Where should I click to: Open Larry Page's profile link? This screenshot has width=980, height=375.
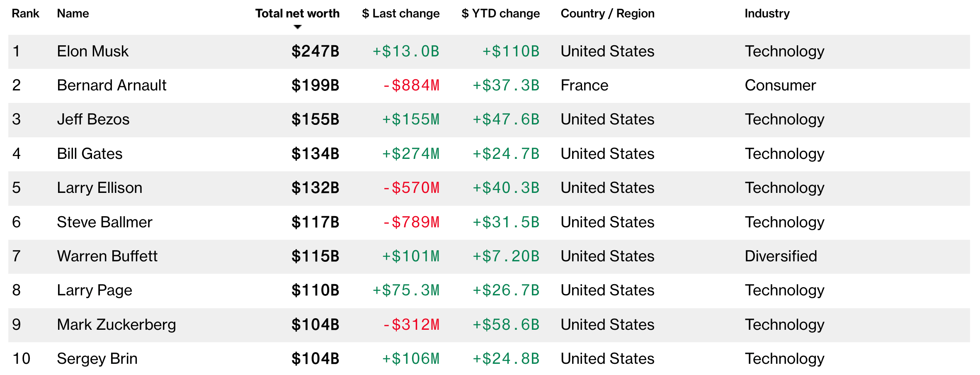pos(95,290)
